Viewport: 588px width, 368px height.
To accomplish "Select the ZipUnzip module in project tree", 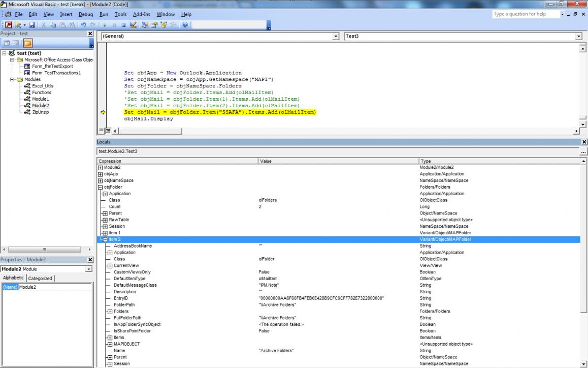I will pos(41,112).
